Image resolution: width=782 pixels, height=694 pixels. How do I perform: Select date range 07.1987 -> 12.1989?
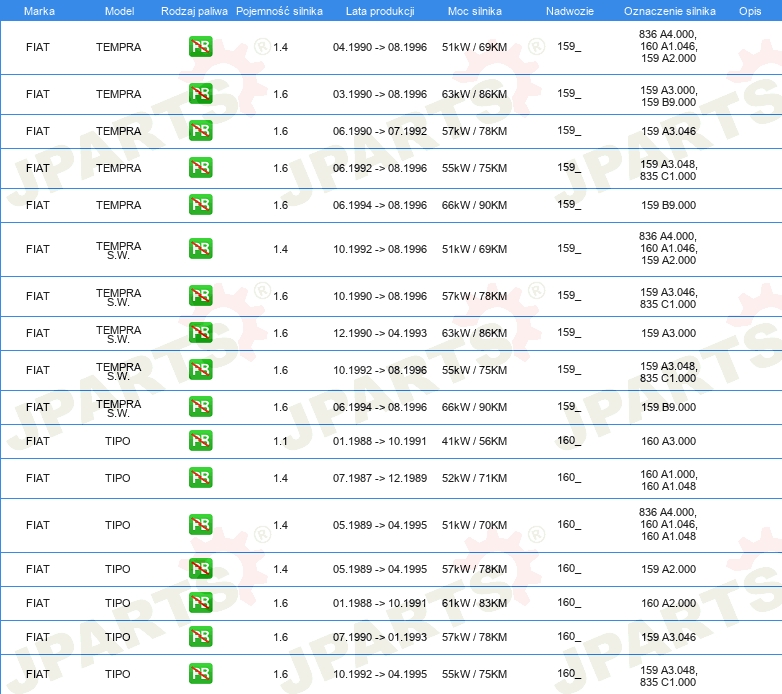380,478
